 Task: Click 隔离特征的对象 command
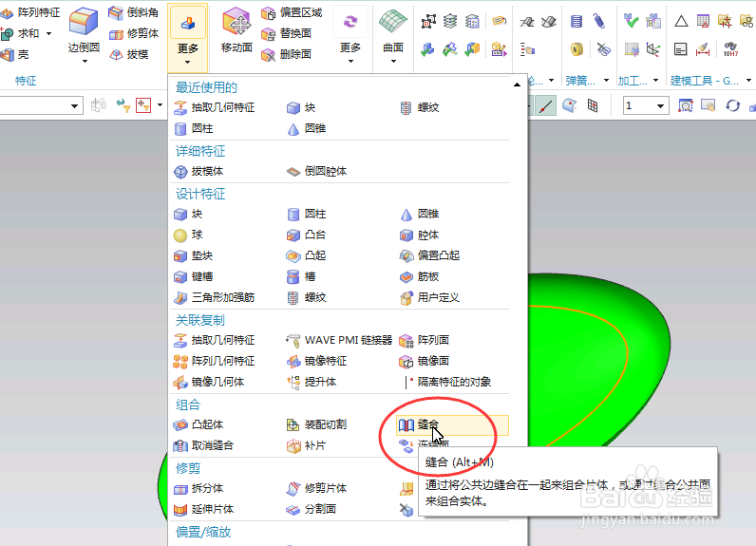(x=447, y=382)
